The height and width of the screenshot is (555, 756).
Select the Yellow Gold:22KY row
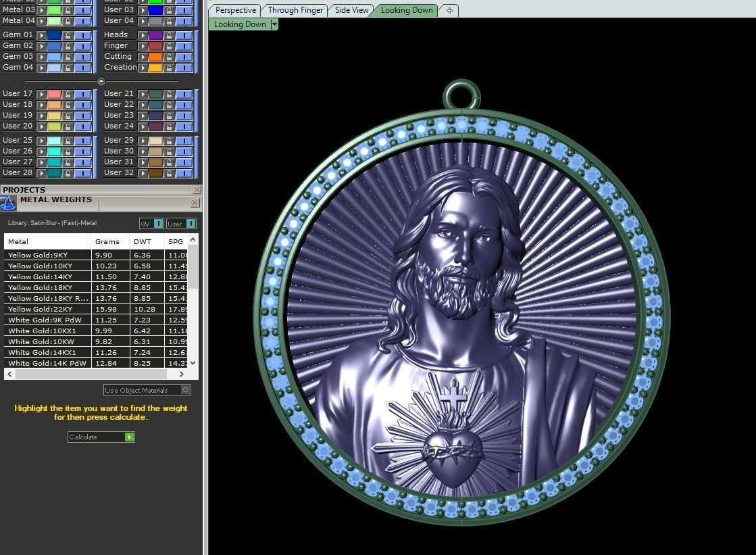(x=96, y=309)
